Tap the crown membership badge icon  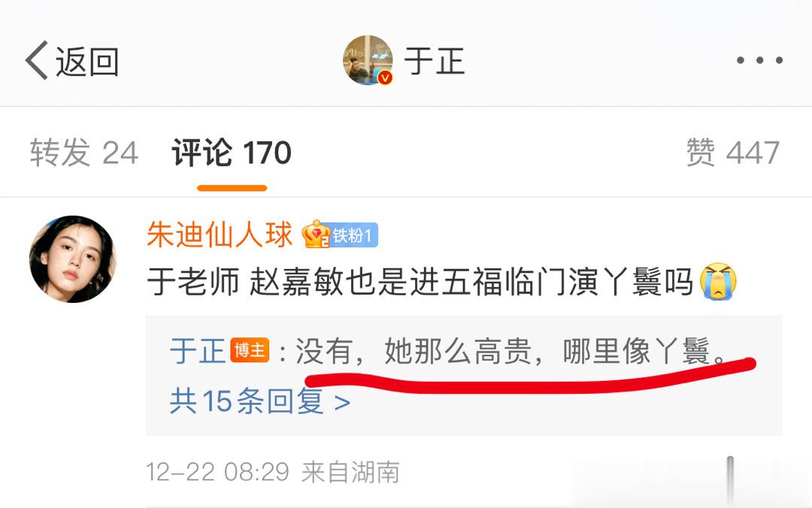click(x=316, y=234)
